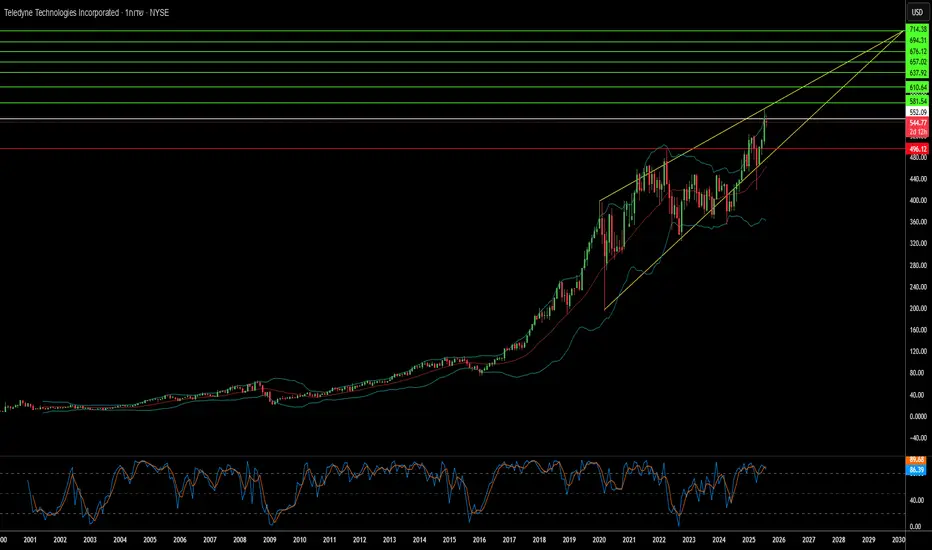Click the 0.0000 tick on price scale
The height and width of the screenshot is (550, 932).
click(x=918, y=416)
